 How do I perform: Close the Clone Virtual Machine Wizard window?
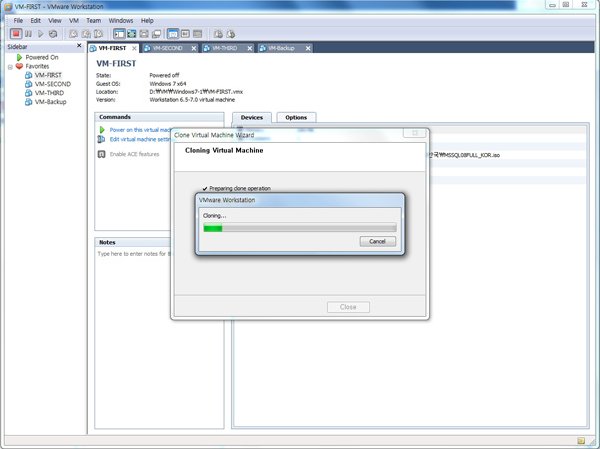click(x=415, y=133)
